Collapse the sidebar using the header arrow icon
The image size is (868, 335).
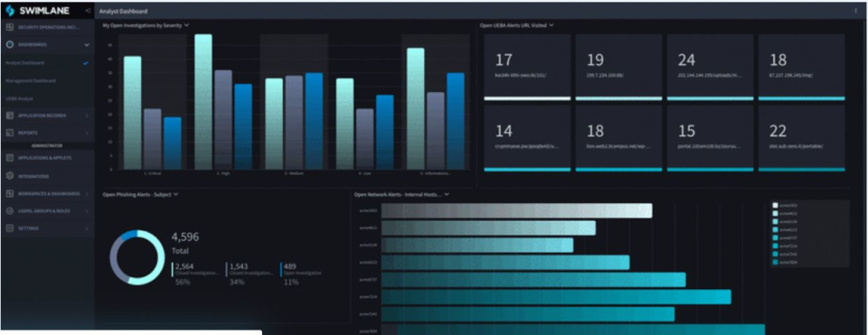pyautogui.click(x=88, y=11)
